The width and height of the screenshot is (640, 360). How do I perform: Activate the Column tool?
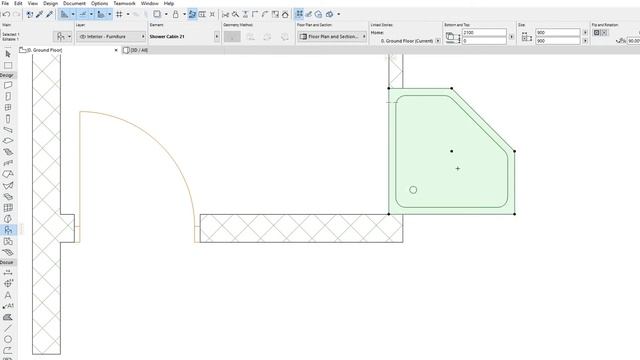tap(8, 119)
